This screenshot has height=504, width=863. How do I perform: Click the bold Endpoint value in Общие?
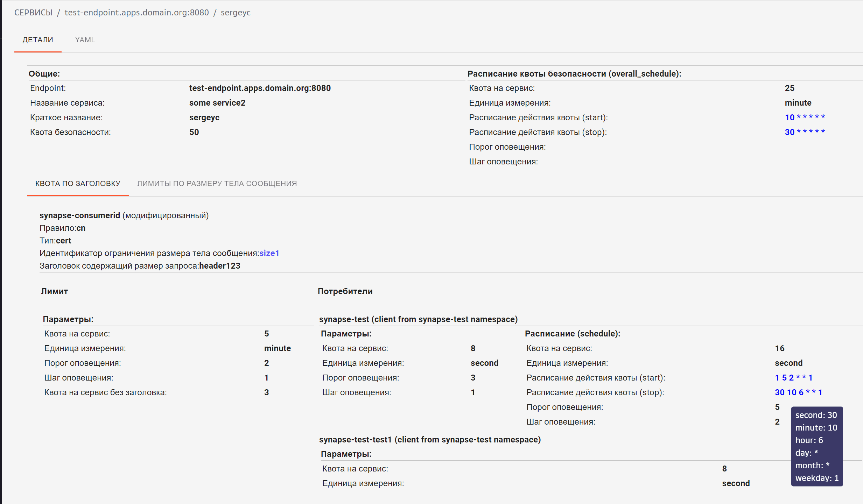(x=260, y=88)
